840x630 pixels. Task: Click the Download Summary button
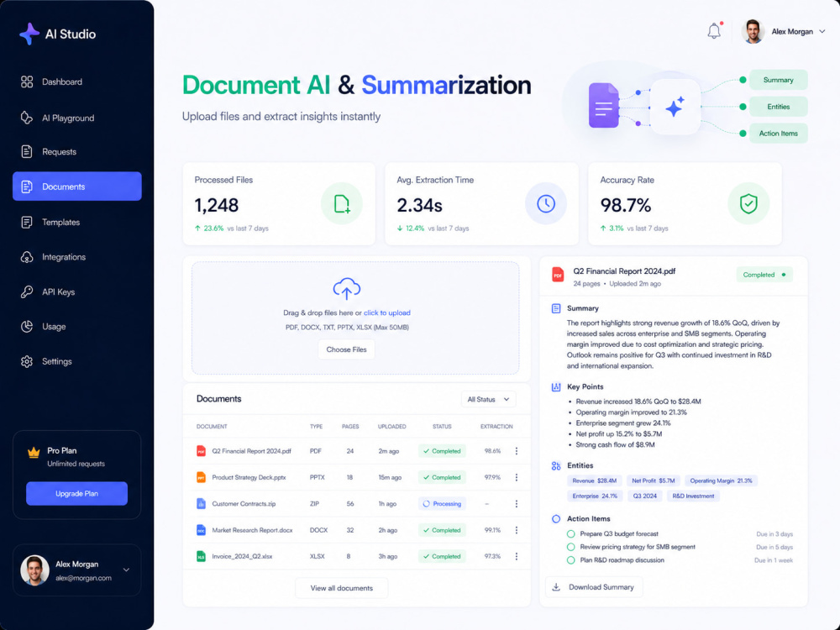pyautogui.click(x=594, y=587)
